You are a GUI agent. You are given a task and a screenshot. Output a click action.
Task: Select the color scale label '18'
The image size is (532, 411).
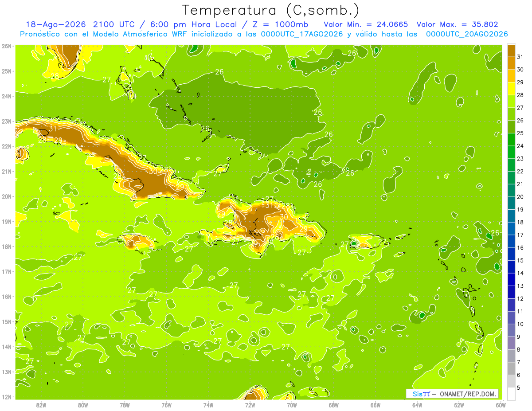(520, 222)
